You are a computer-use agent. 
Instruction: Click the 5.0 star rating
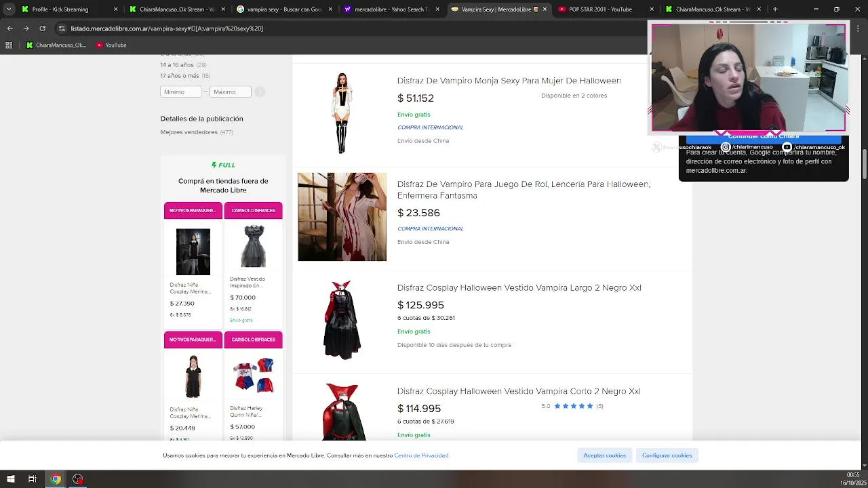[x=572, y=406]
